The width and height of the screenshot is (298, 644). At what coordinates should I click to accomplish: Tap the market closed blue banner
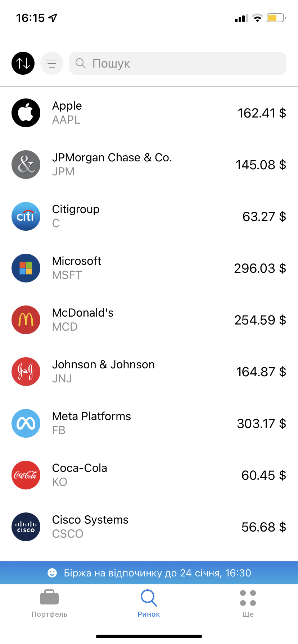pos(149,573)
